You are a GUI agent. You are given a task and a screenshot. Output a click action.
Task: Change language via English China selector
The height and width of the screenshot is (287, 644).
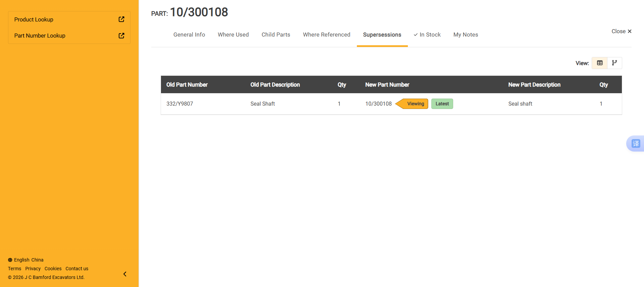pyautogui.click(x=29, y=260)
